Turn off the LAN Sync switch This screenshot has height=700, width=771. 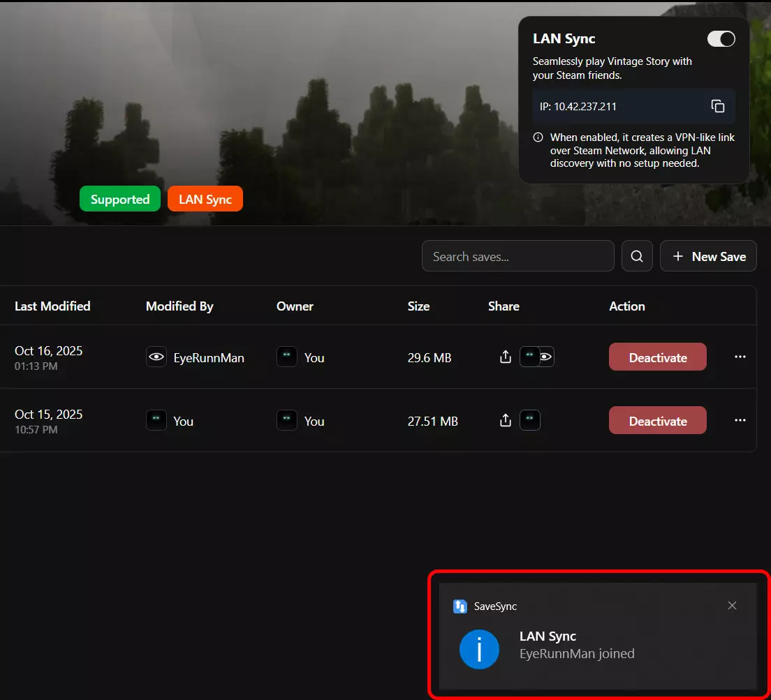point(721,39)
